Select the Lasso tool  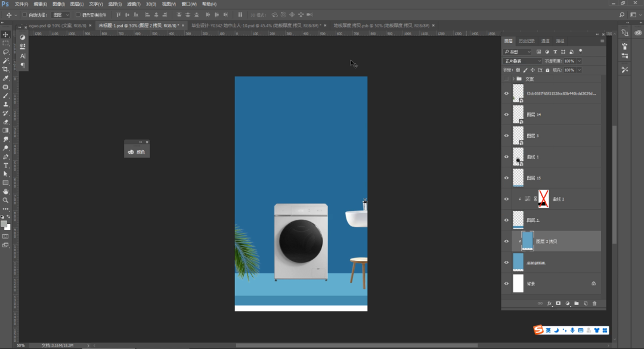click(6, 52)
